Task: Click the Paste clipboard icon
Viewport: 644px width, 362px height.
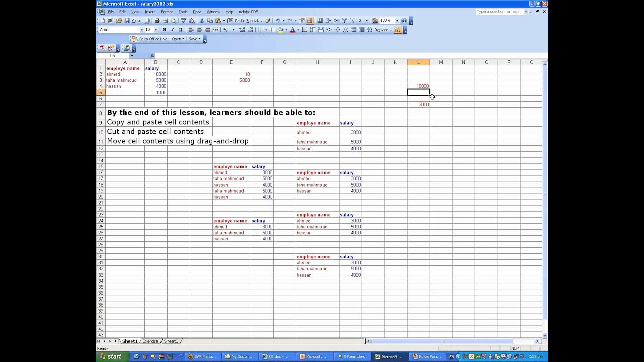Action: (218, 21)
